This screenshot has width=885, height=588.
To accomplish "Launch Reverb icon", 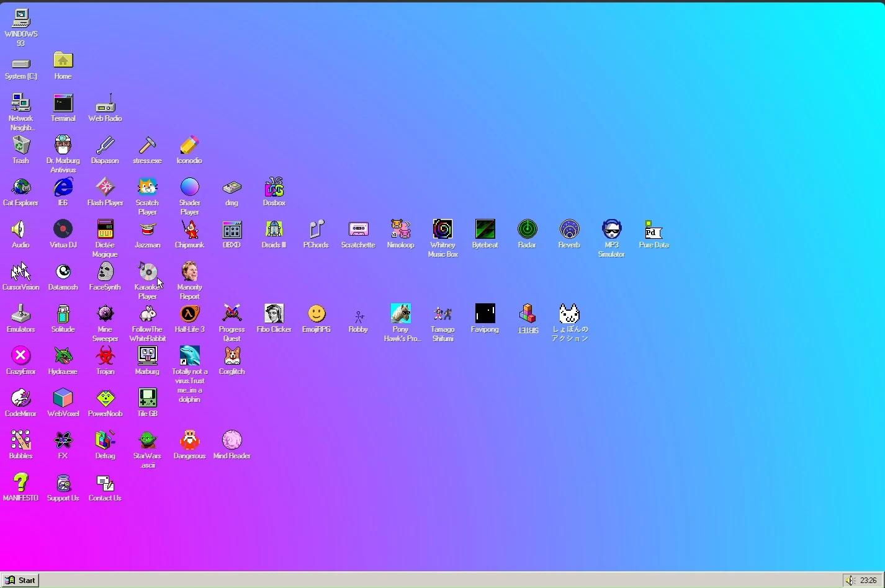I will click(569, 229).
